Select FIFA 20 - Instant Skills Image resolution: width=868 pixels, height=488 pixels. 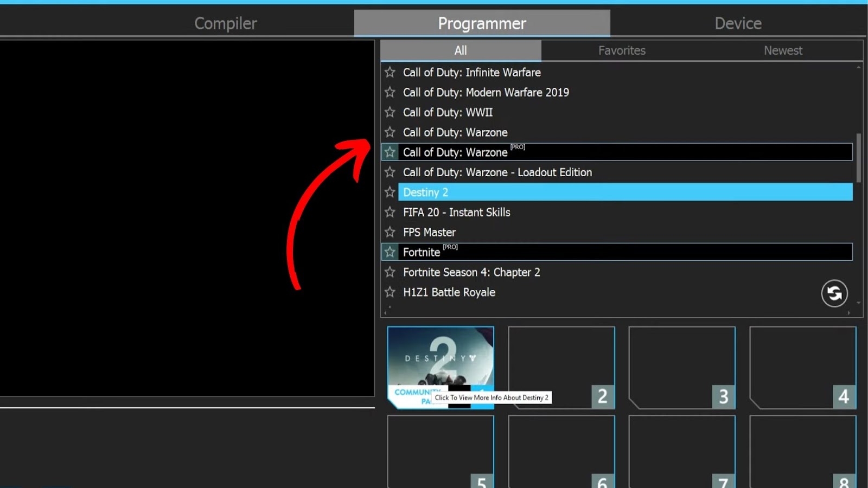(x=626, y=212)
